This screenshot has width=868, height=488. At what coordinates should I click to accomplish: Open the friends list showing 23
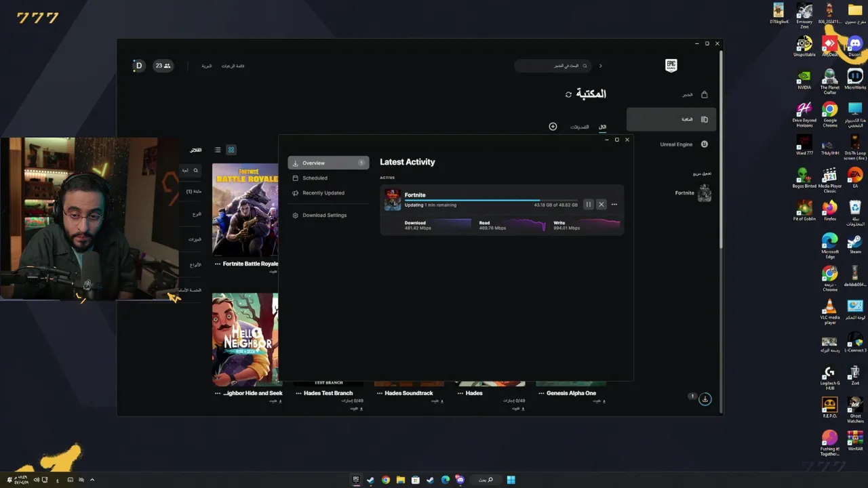click(163, 66)
